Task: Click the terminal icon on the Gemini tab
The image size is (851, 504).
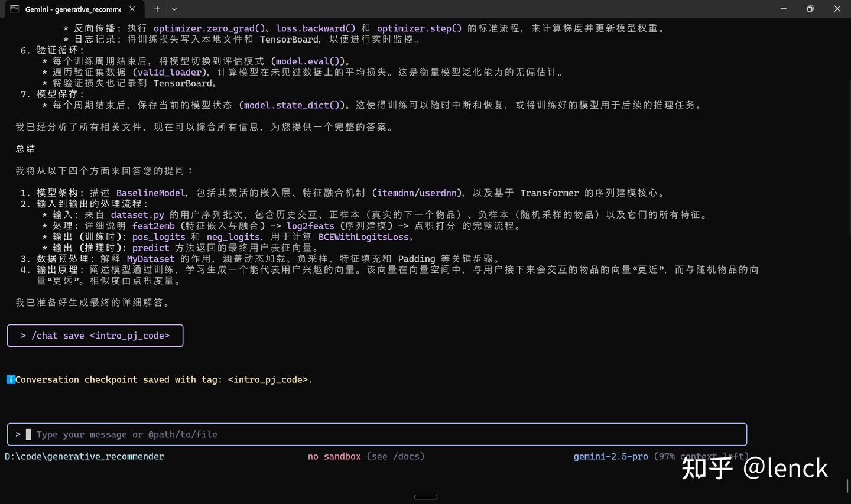Action: [x=15, y=9]
